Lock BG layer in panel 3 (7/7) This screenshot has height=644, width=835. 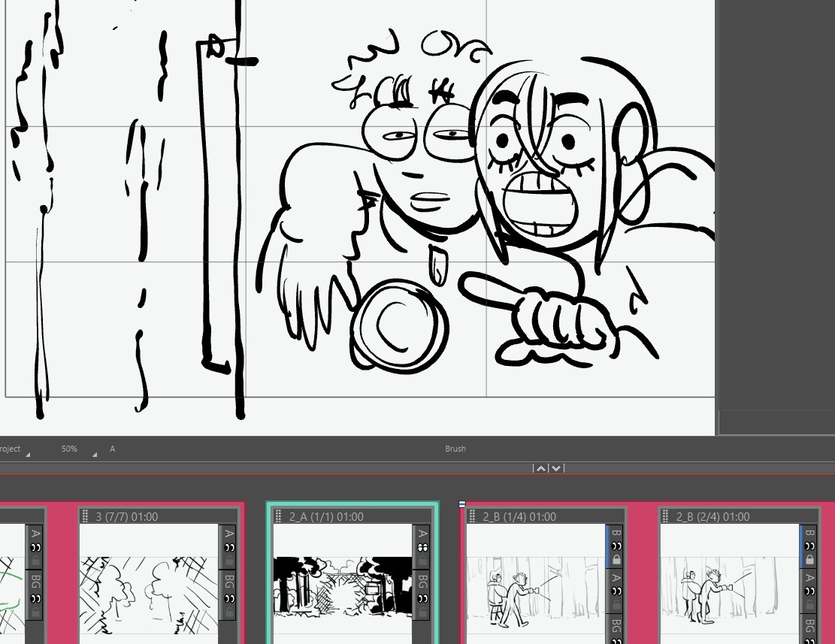coord(229,612)
